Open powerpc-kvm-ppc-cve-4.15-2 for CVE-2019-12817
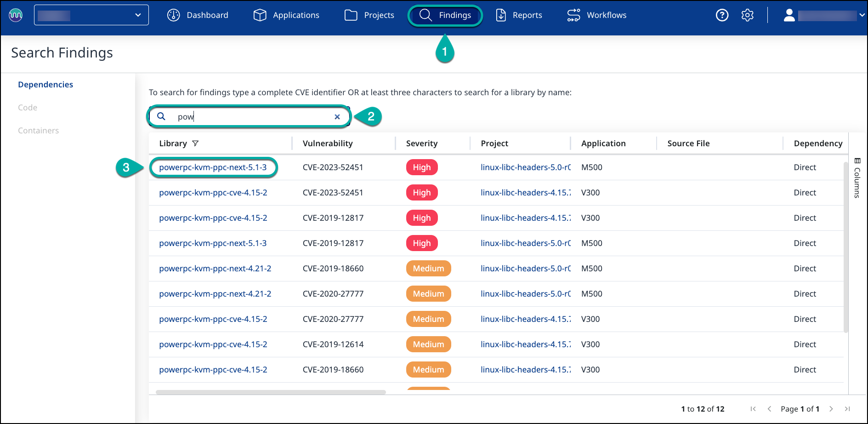The height and width of the screenshot is (424, 868). pos(213,218)
